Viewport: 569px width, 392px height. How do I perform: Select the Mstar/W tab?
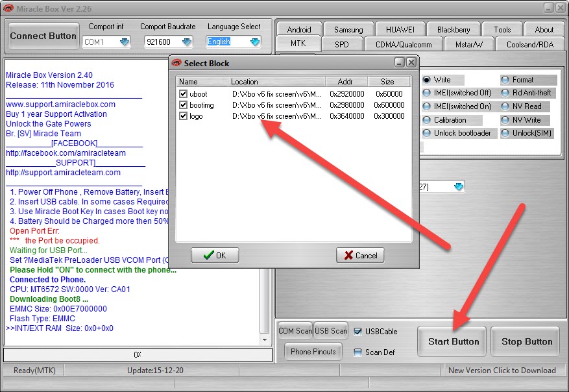469,44
